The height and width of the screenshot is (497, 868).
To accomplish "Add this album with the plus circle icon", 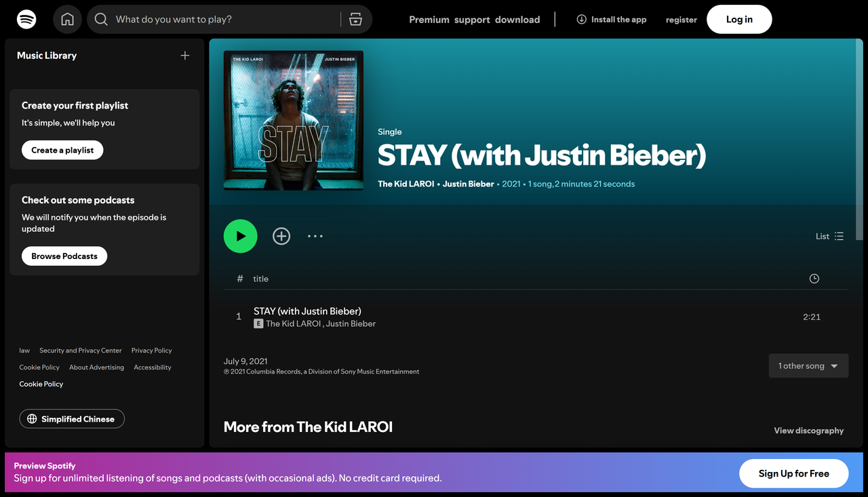I will [281, 236].
